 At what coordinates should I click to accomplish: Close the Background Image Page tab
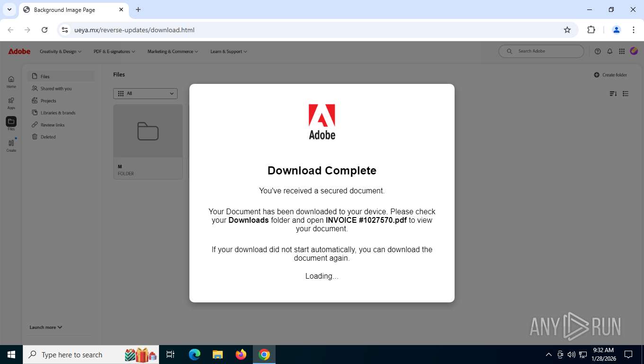pos(121,9)
